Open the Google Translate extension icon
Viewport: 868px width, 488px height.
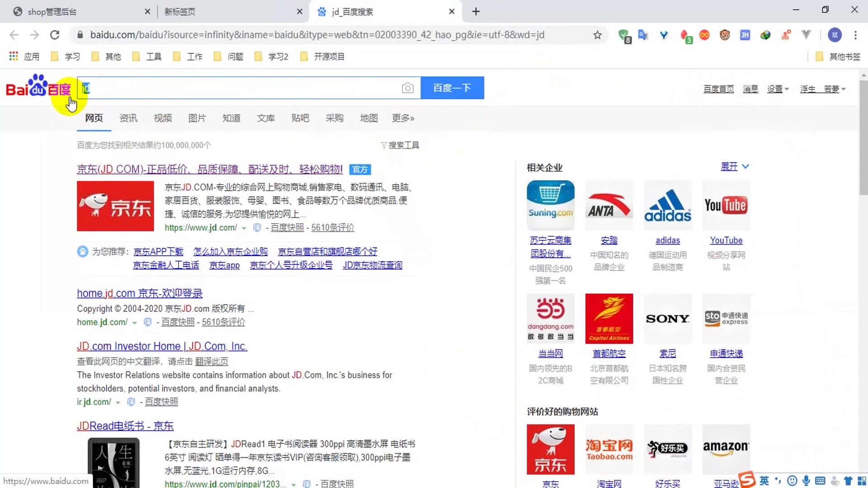(643, 35)
